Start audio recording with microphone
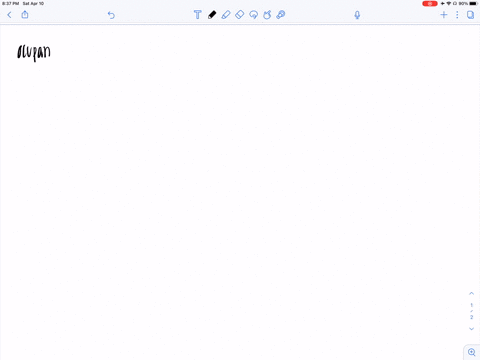The width and height of the screenshot is (480, 360). (x=357, y=15)
